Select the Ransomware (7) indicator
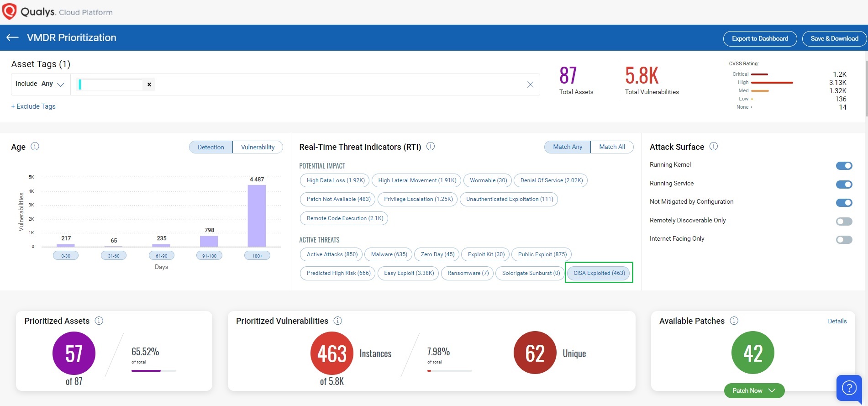The image size is (868, 406). pos(468,273)
